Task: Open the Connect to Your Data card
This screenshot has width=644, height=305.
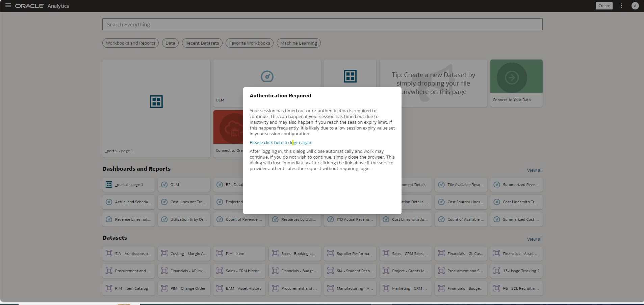Action: click(516, 83)
